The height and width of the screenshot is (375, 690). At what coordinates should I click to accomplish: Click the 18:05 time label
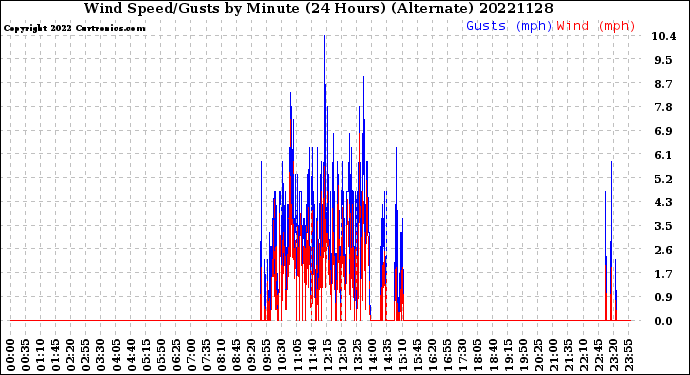477,354
